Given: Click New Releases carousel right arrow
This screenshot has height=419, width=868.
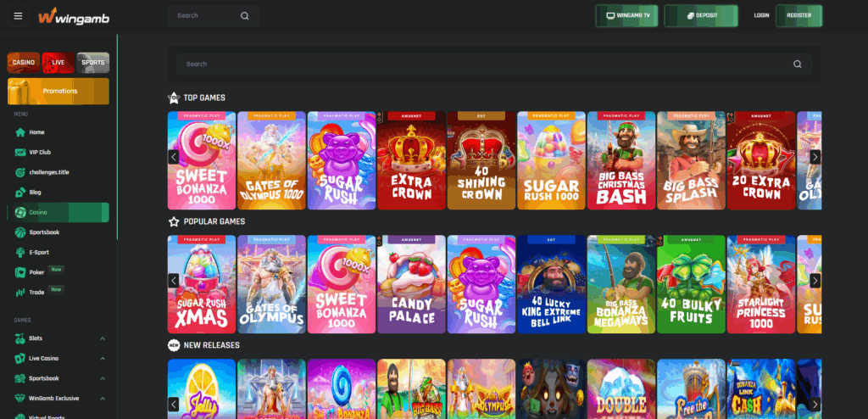Looking at the screenshot, I should [815, 404].
